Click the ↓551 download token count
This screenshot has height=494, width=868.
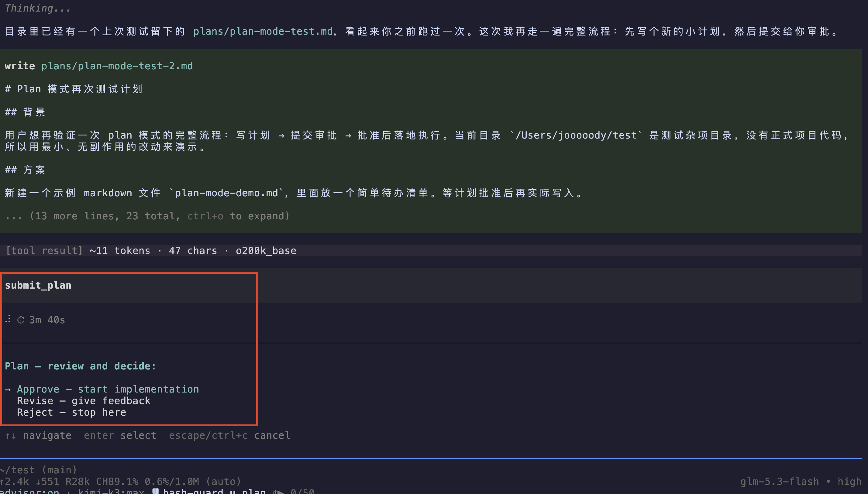pos(47,482)
